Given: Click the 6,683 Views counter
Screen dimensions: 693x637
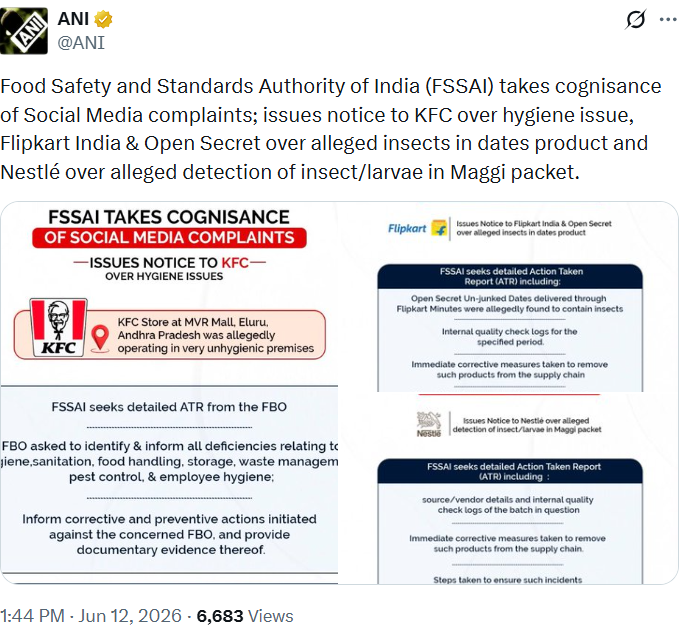Looking at the screenshot, I should [245, 616].
